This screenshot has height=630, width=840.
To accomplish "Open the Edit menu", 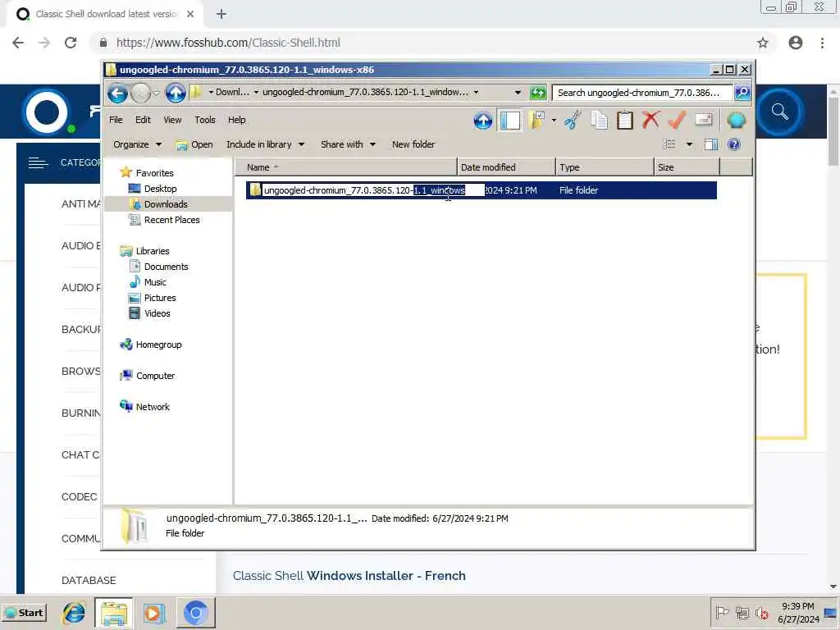I will (143, 120).
